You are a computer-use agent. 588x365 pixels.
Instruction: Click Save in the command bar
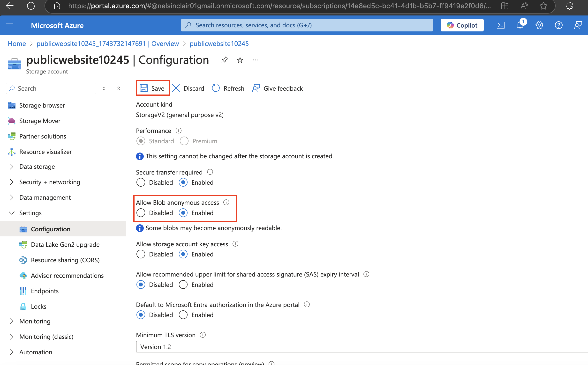[152, 88]
